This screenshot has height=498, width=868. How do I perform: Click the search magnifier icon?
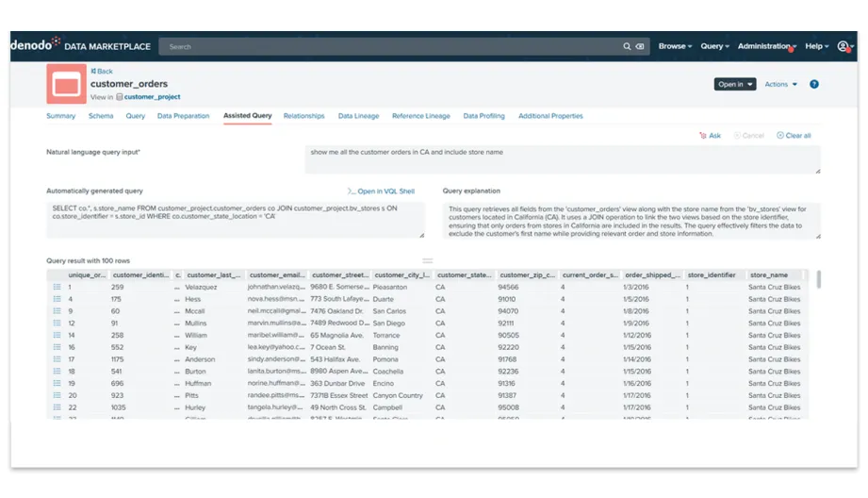[627, 46]
